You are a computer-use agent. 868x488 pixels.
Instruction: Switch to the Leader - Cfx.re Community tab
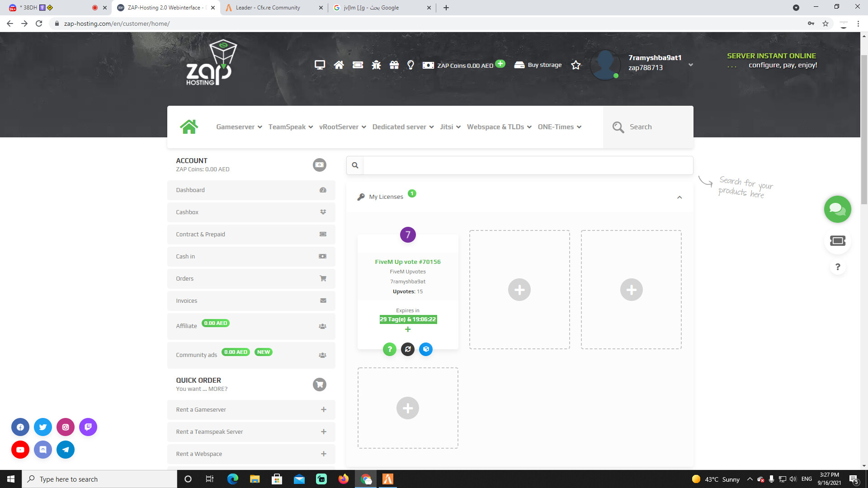[x=269, y=7]
